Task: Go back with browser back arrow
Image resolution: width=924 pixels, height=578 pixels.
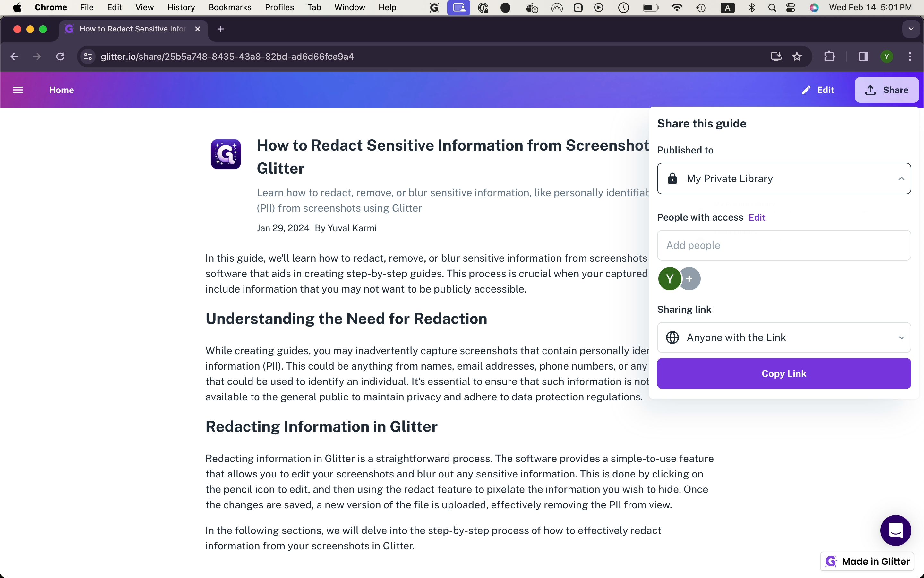Action: point(14,57)
